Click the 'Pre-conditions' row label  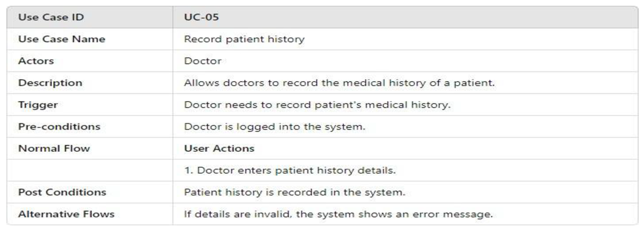click(59, 127)
